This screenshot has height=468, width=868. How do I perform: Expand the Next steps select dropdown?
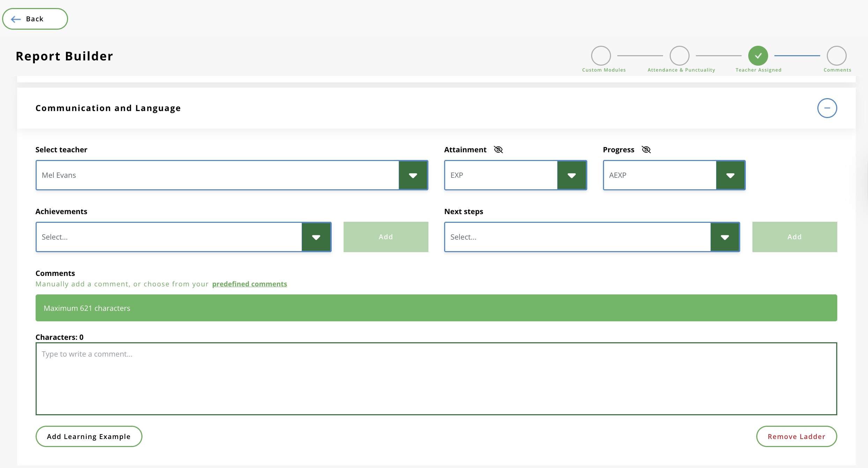(725, 237)
